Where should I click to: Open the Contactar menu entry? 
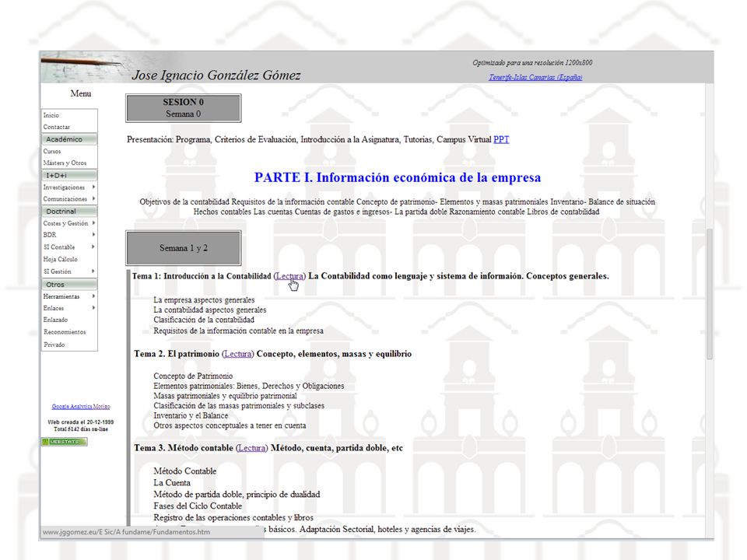coord(56,127)
